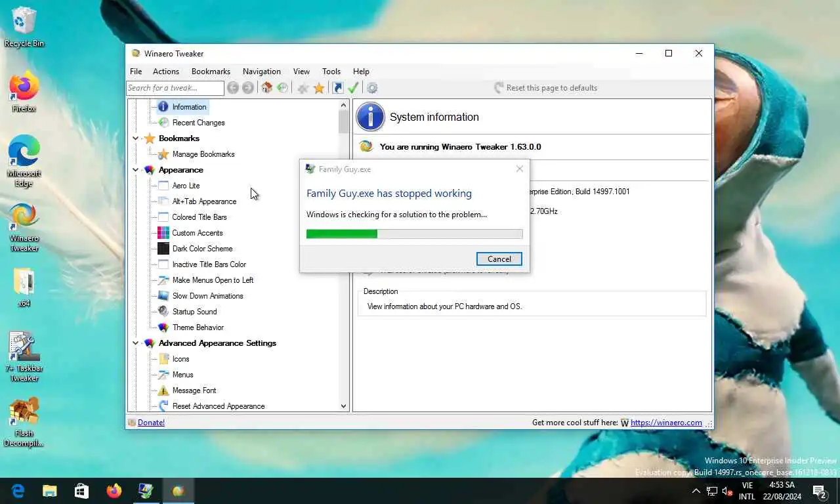Switch to Winaero Tweaker taskbar button
840x504 pixels.
pos(178,491)
